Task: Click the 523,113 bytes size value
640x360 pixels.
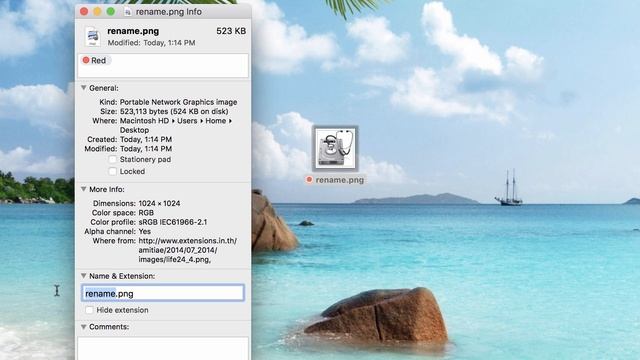Action: [x=174, y=111]
